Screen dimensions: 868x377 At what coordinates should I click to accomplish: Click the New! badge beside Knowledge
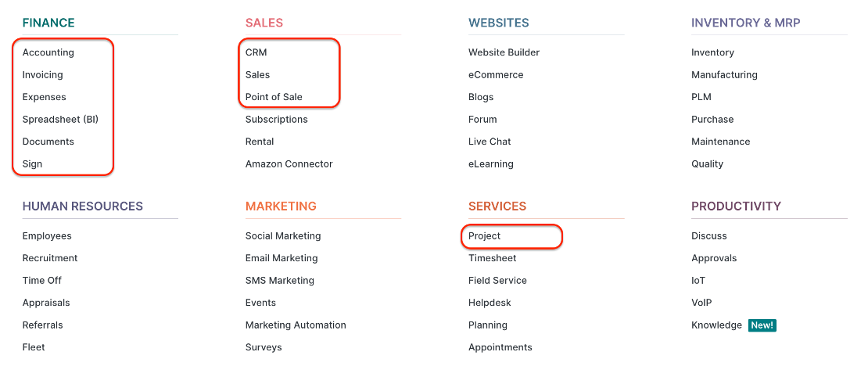point(762,325)
